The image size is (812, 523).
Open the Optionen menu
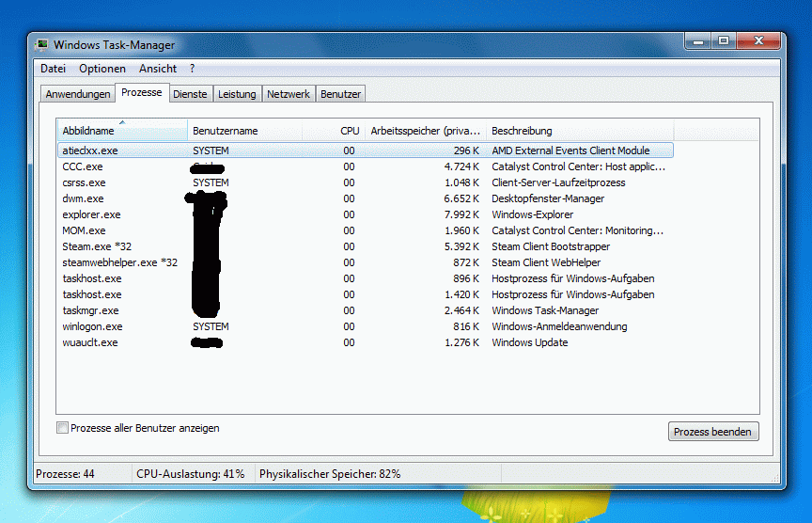point(102,69)
